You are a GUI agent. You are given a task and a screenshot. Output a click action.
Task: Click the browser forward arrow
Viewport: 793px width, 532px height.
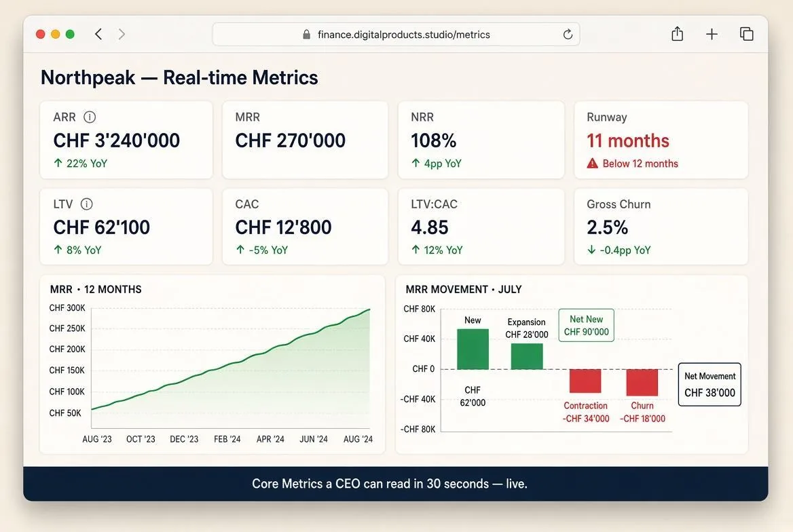(x=122, y=34)
